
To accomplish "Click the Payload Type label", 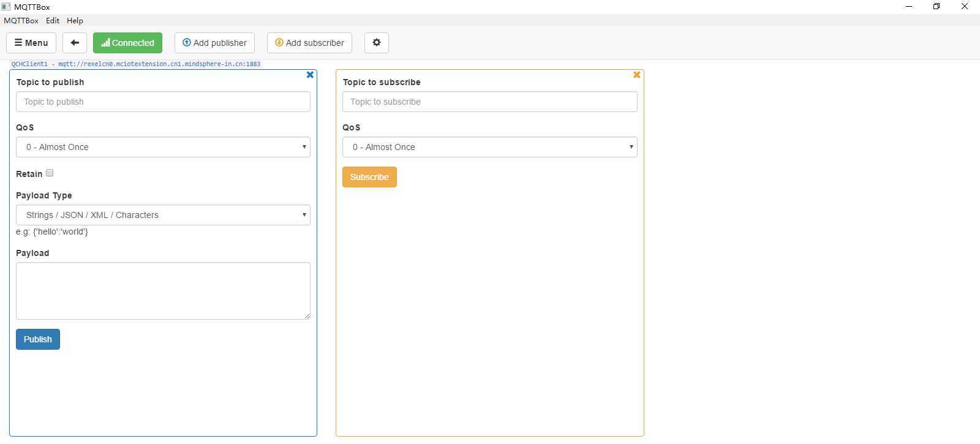I will tap(44, 195).
